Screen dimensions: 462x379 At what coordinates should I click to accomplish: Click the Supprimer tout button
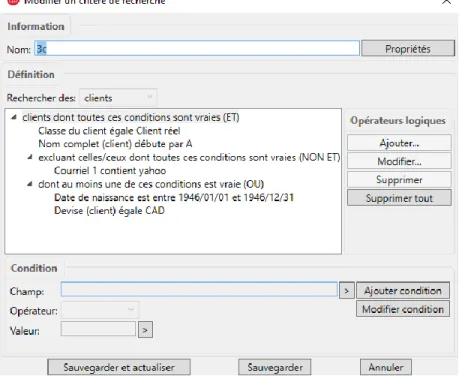(x=399, y=198)
